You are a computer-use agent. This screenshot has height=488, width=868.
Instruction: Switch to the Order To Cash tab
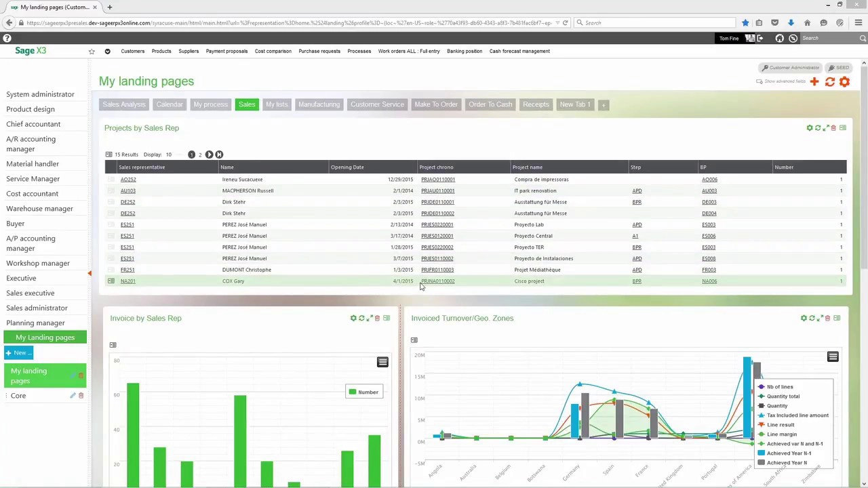point(490,104)
